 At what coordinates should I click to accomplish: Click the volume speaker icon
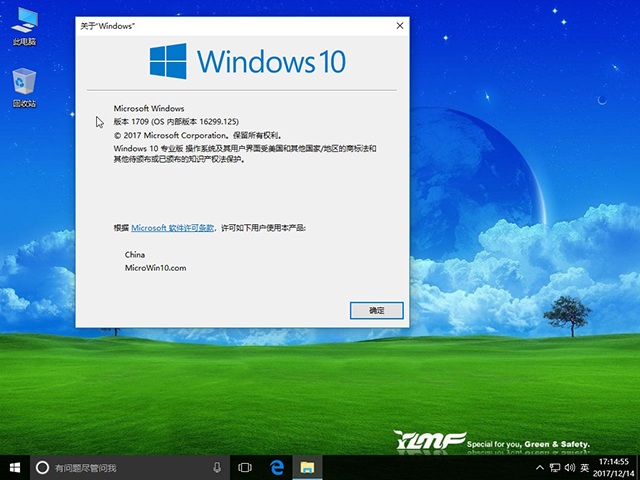point(570,467)
